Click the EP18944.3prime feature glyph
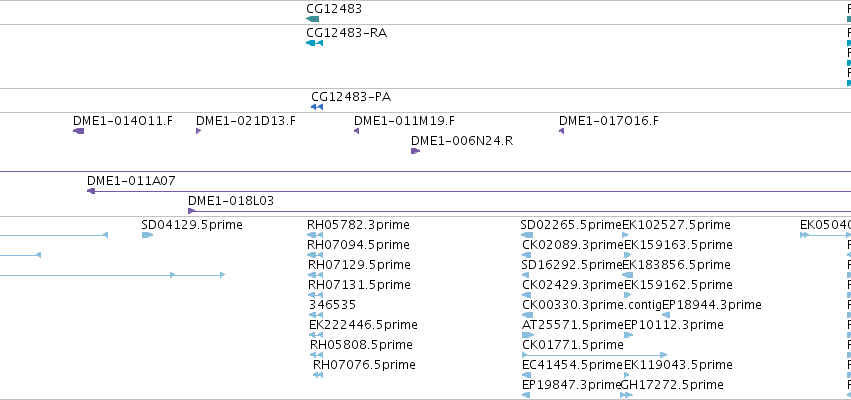Viewport: 851px width, 400px height. click(666, 315)
